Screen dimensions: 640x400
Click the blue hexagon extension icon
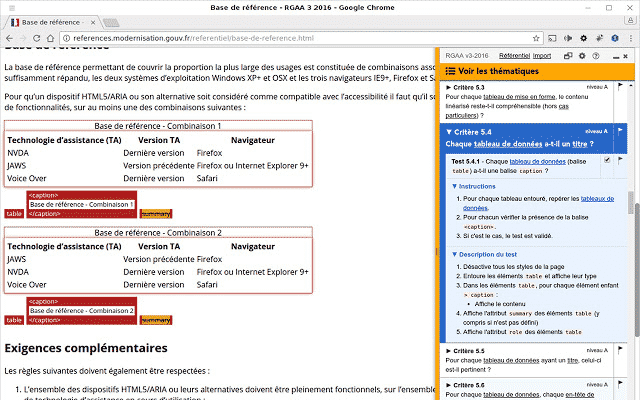(615, 38)
